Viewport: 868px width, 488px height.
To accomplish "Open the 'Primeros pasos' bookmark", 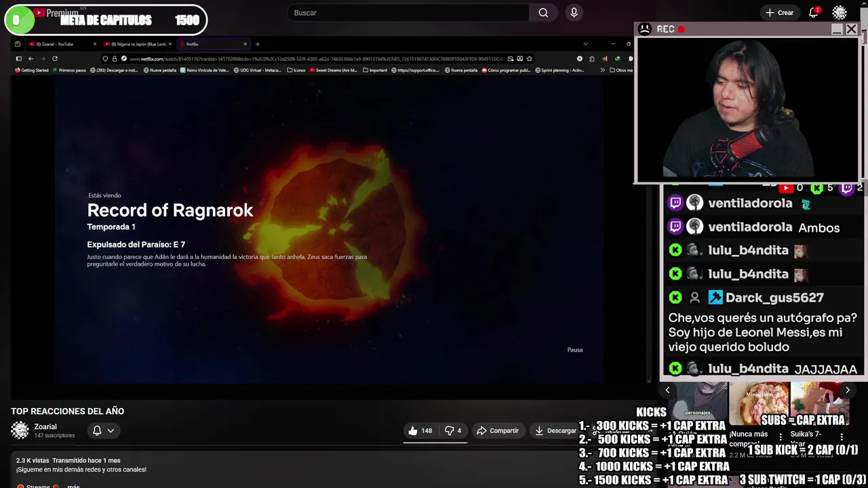I will [x=69, y=70].
